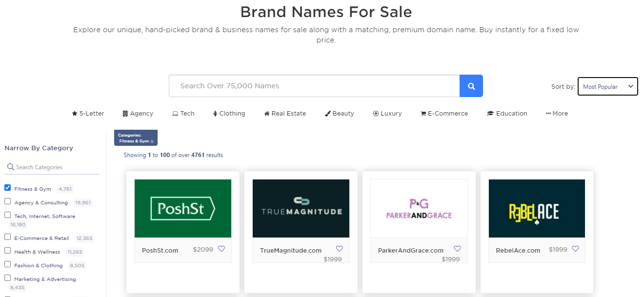Like RebelAce.com via the heart icon

tap(575, 249)
